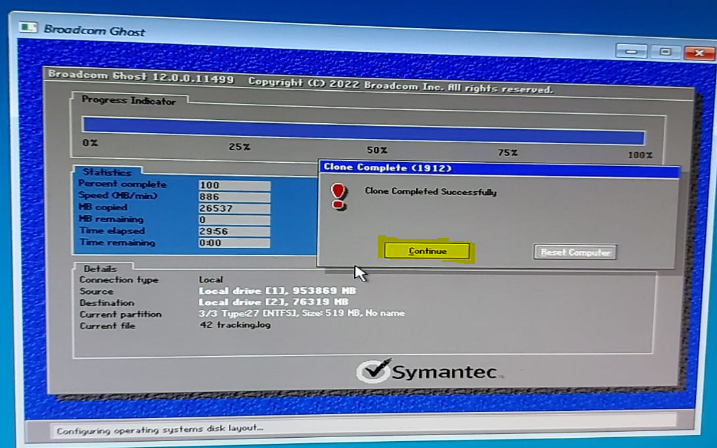The width and height of the screenshot is (717, 448).
Task: Click the 'MB copied' label
Action: click(103, 207)
